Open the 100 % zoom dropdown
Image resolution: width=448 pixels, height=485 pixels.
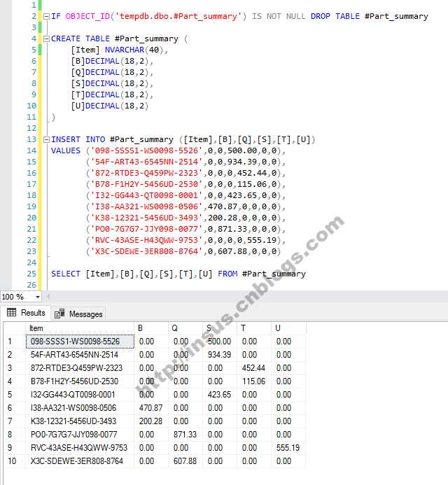tap(37, 297)
